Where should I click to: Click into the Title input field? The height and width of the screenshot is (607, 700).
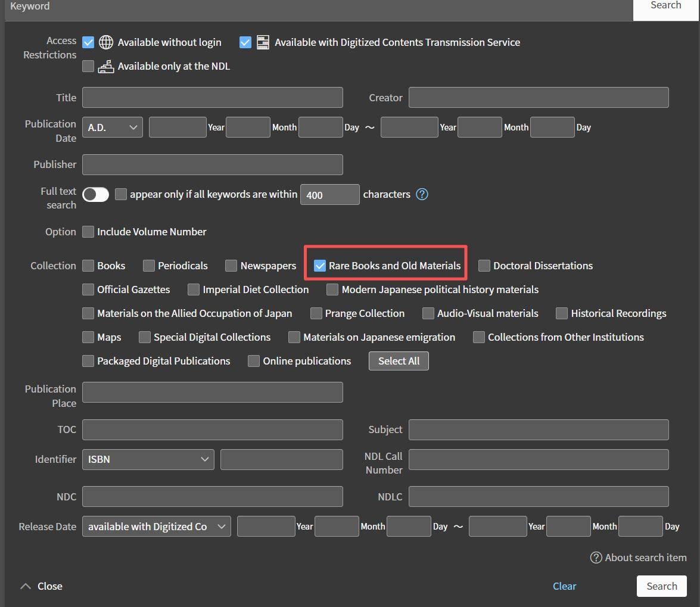[212, 98]
